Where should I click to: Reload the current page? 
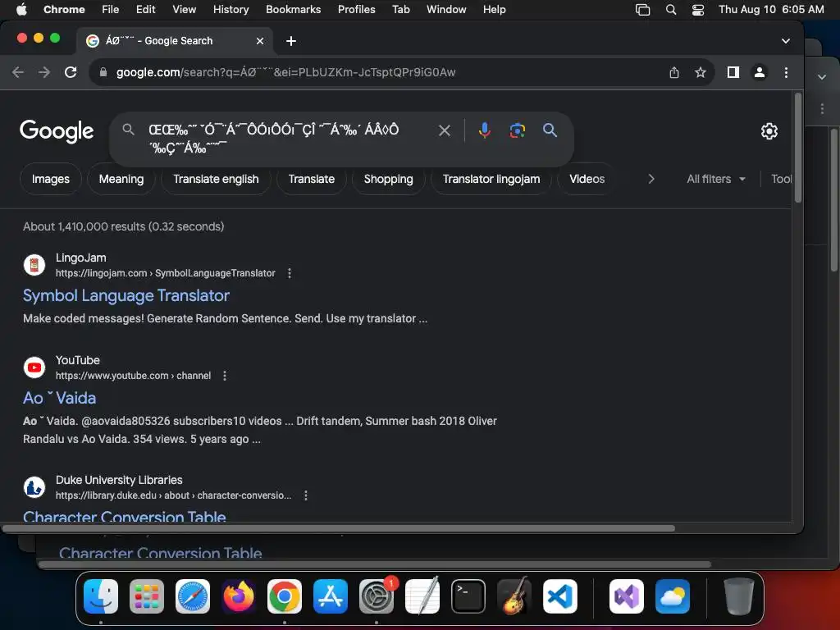tap(71, 72)
